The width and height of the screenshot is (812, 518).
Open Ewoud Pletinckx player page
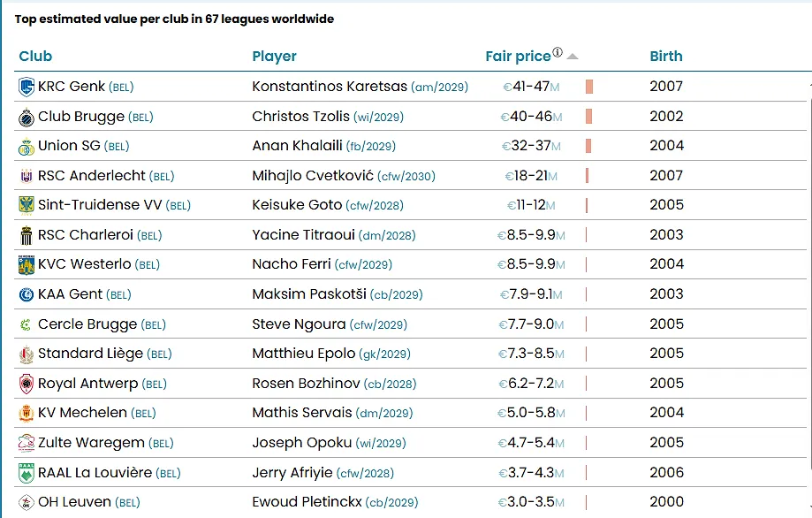click(x=307, y=502)
